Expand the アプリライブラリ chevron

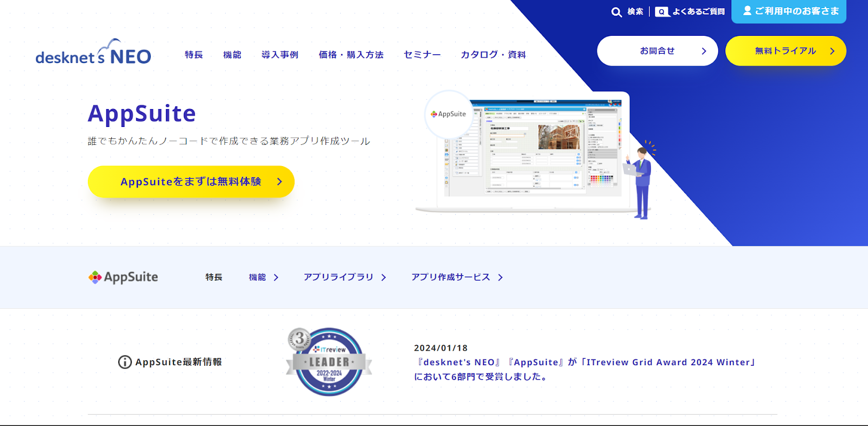[384, 277]
